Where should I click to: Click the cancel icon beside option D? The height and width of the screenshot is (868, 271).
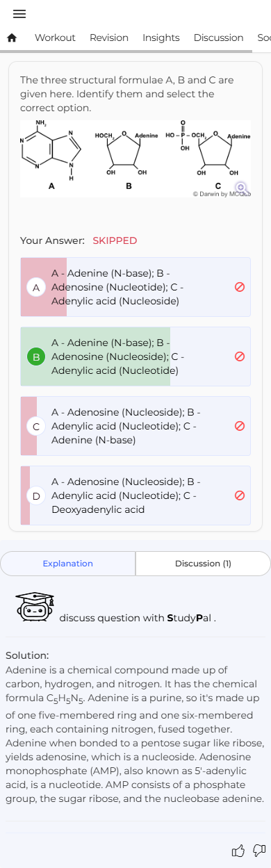pos(239,496)
